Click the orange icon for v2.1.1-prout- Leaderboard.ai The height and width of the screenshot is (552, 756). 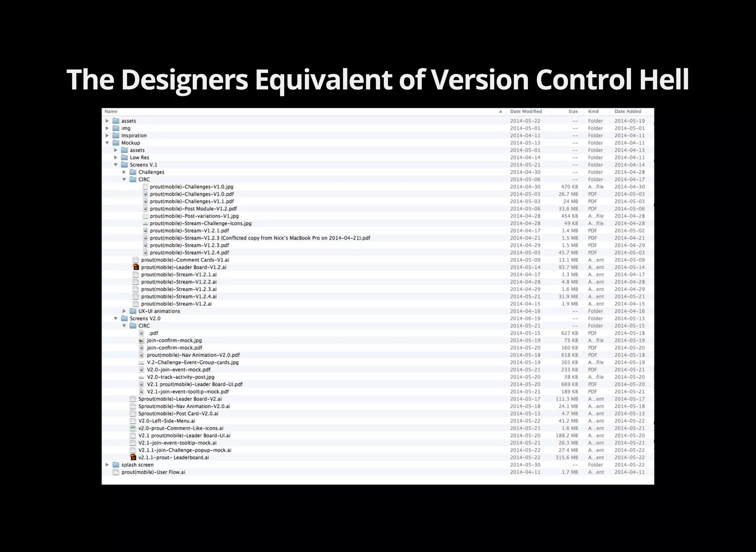(133, 457)
